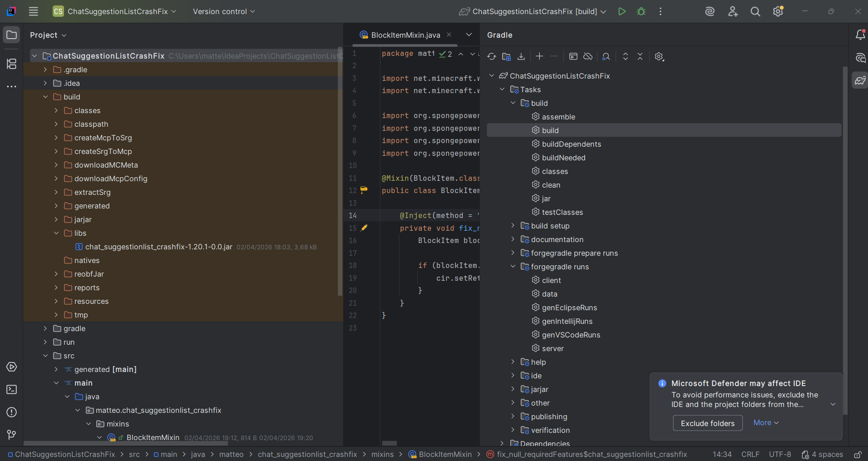Expand all nodes in Gradle tree
868x461 pixels.
tap(626, 56)
